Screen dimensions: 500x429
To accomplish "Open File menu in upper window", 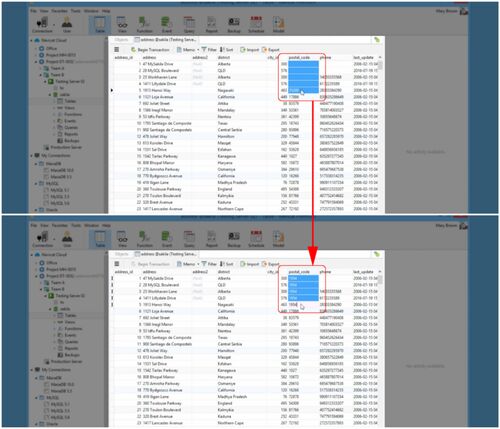I will pos(33,11).
